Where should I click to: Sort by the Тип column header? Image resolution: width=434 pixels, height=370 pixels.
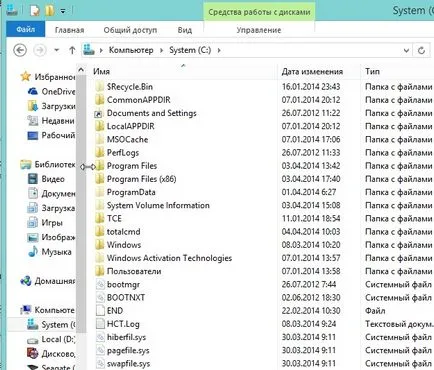pyautogui.click(x=372, y=71)
